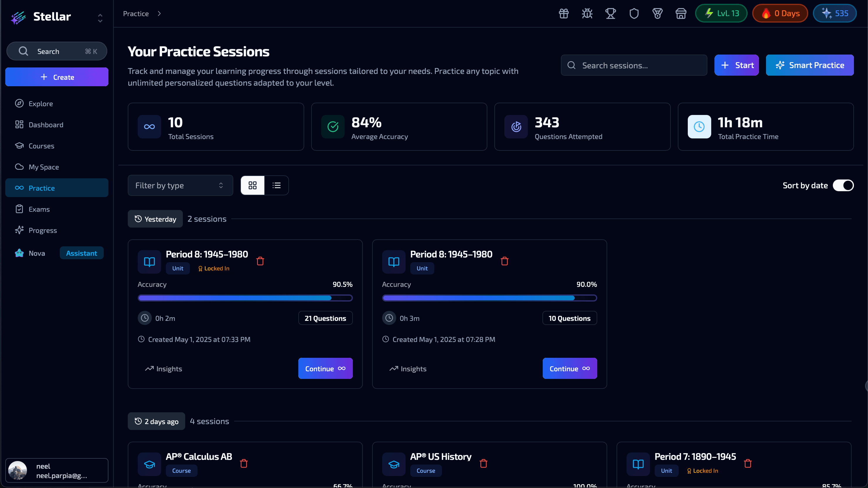Click the shield icon in header
The width and height of the screenshot is (868, 488).
click(634, 13)
